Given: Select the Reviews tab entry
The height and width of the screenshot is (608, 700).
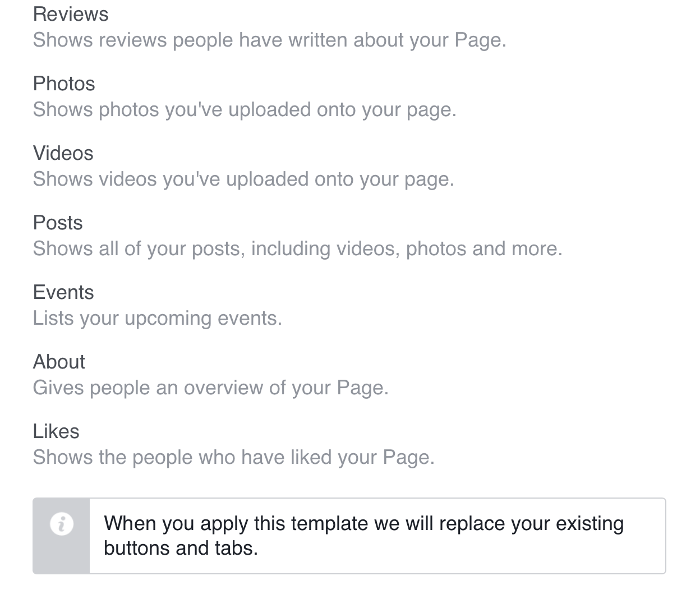Looking at the screenshot, I should coord(71,14).
